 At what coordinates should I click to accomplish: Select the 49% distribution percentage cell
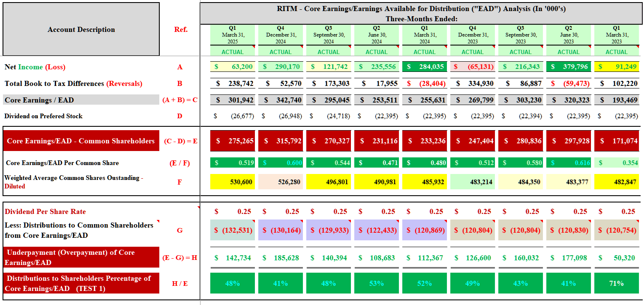click(472, 283)
